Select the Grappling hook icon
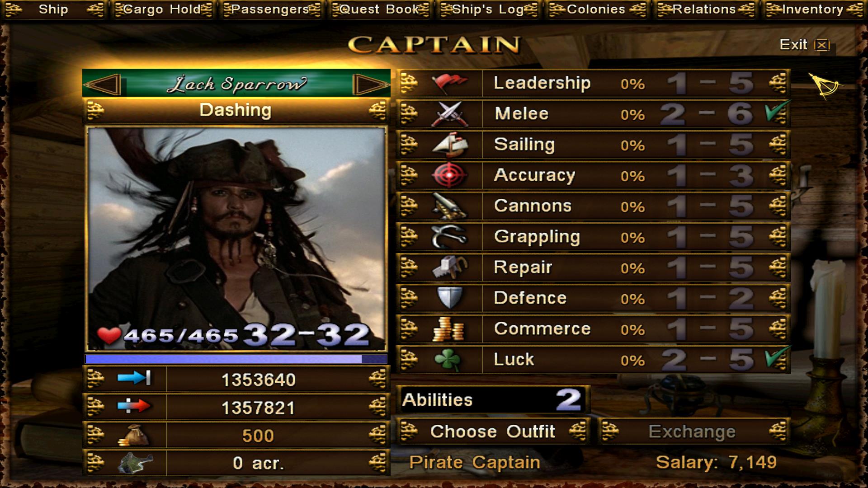Image resolution: width=868 pixels, height=488 pixels. pos(449,237)
